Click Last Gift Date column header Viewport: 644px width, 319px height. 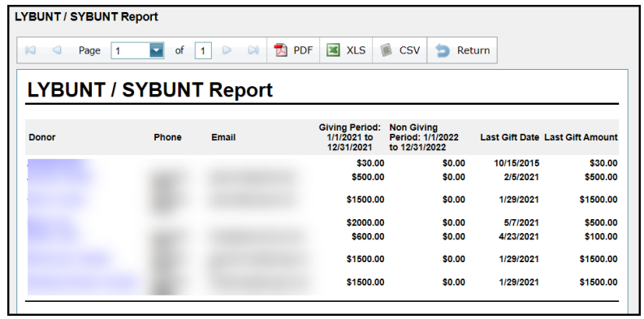509,137
